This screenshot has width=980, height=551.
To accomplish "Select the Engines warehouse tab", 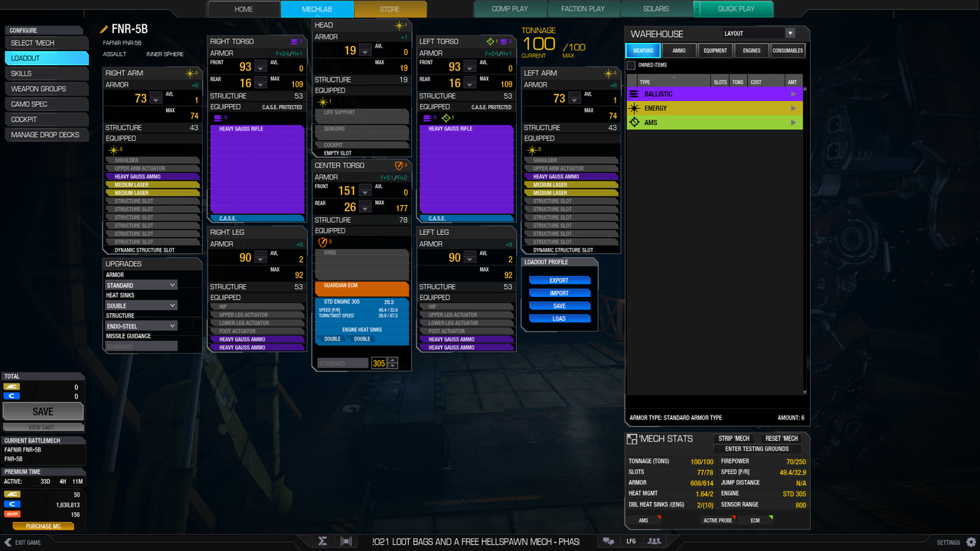I will tap(751, 51).
